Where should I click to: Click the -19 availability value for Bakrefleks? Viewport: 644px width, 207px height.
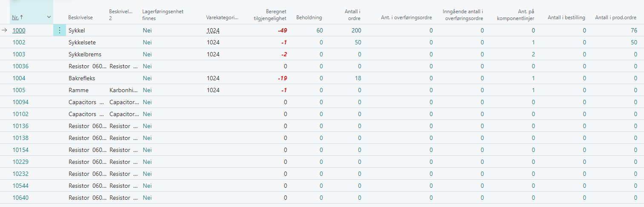point(282,78)
